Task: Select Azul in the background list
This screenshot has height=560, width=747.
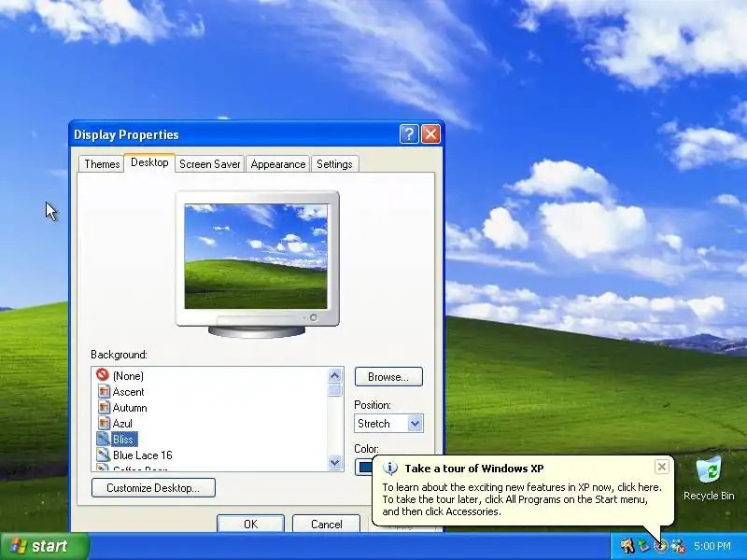Action: pyautogui.click(x=114, y=424)
